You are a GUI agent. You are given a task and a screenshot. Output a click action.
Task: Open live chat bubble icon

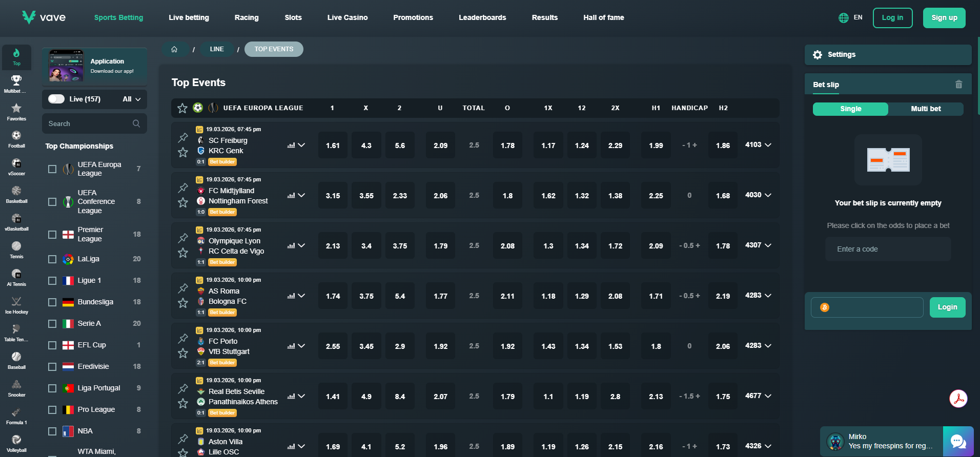958,441
